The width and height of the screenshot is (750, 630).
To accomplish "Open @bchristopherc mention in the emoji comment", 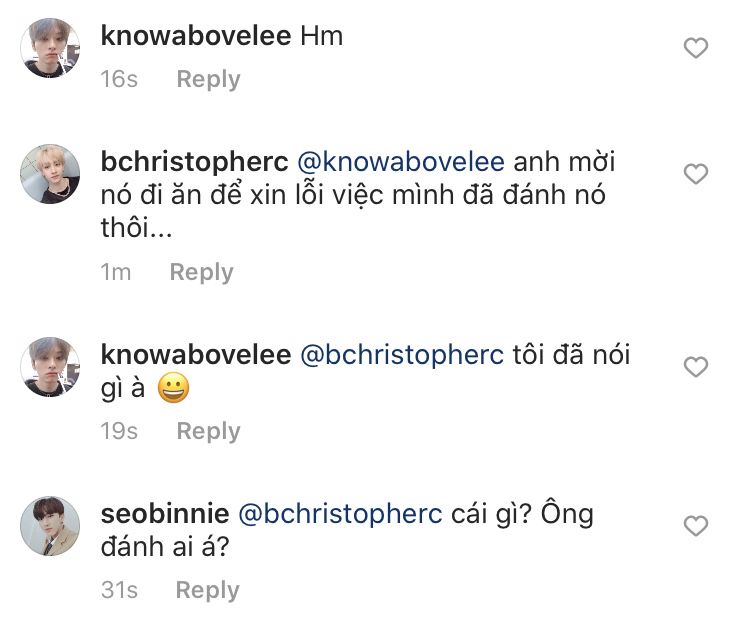I will point(401,355).
